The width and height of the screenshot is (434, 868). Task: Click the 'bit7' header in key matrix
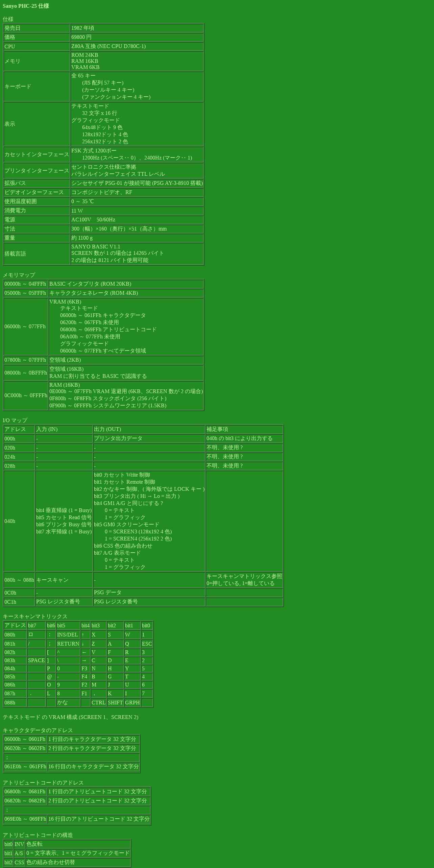point(37,626)
